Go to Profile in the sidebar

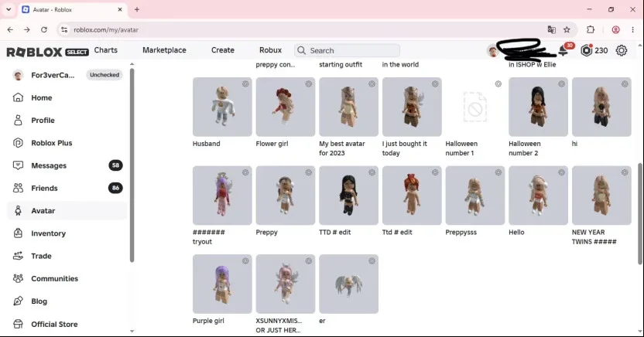(x=41, y=120)
